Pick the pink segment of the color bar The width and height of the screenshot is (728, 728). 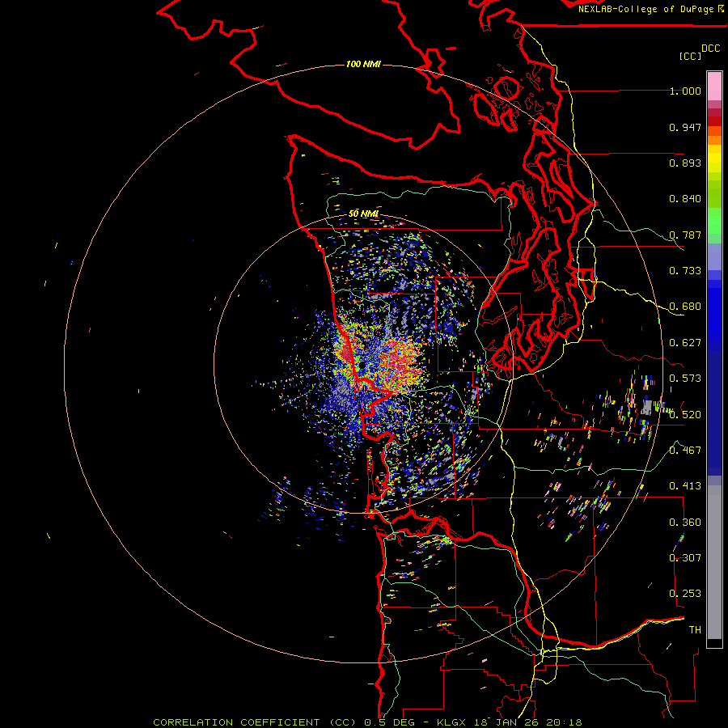(714, 87)
